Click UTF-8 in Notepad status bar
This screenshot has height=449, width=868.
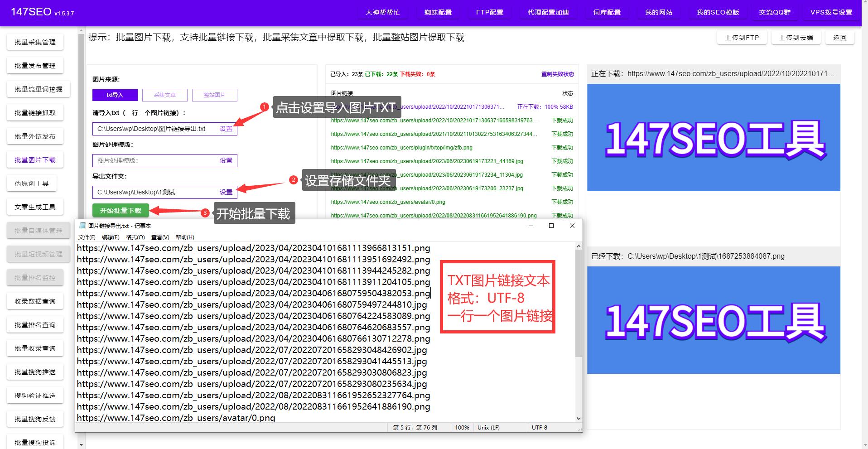539,428
